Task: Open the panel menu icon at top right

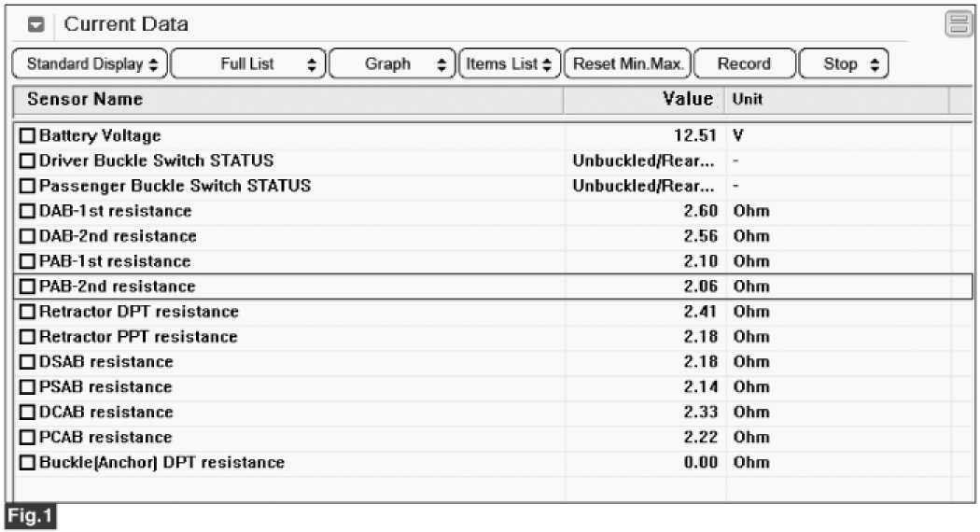Action: 959,25
